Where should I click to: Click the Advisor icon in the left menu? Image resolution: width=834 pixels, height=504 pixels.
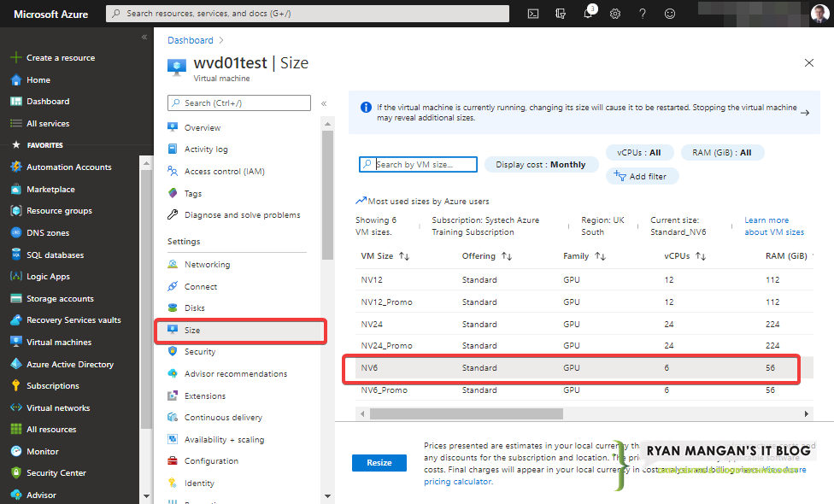(x=16, y=495)
